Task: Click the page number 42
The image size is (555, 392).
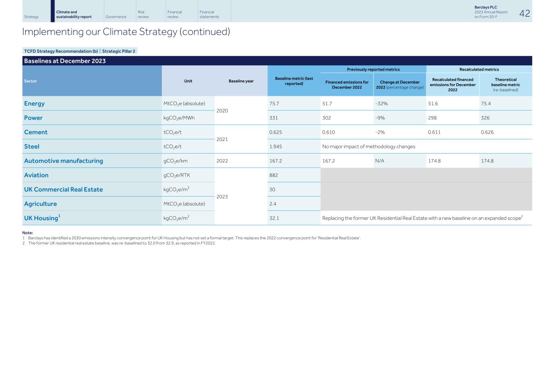Action: 525,13
